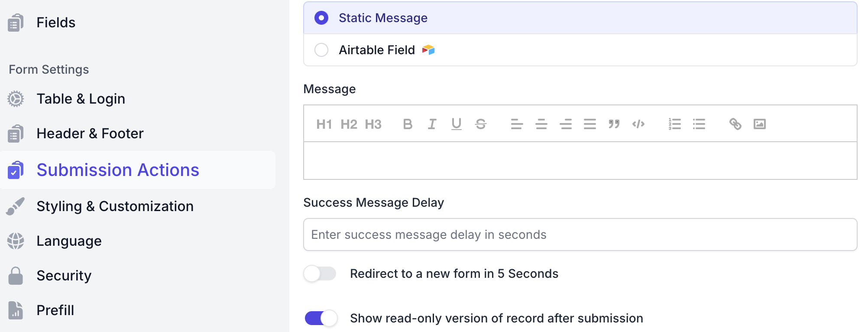The width and height of the screenshot is (868, 332).
Task: Toggle Strikethrough formatting
Action: point(481,124)
